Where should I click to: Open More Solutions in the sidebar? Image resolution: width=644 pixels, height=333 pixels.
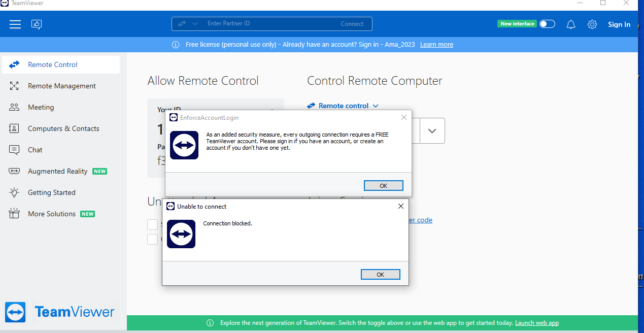pos(61,214)
